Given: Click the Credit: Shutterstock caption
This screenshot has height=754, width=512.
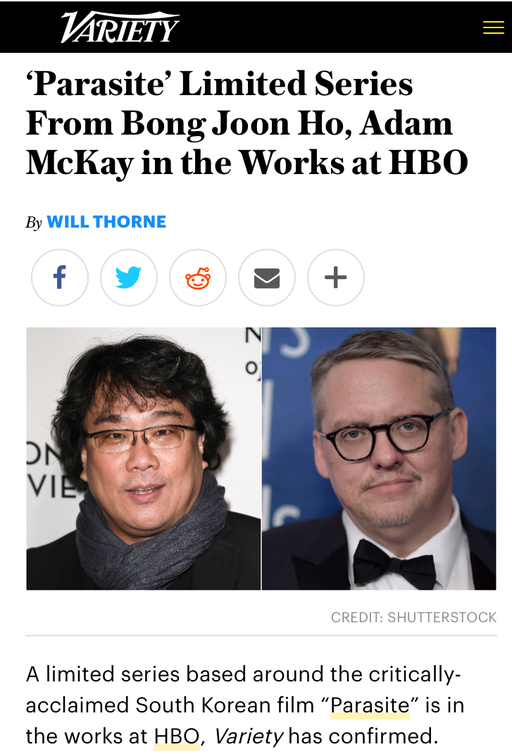Looking at the screenshot, I should 413,617.
